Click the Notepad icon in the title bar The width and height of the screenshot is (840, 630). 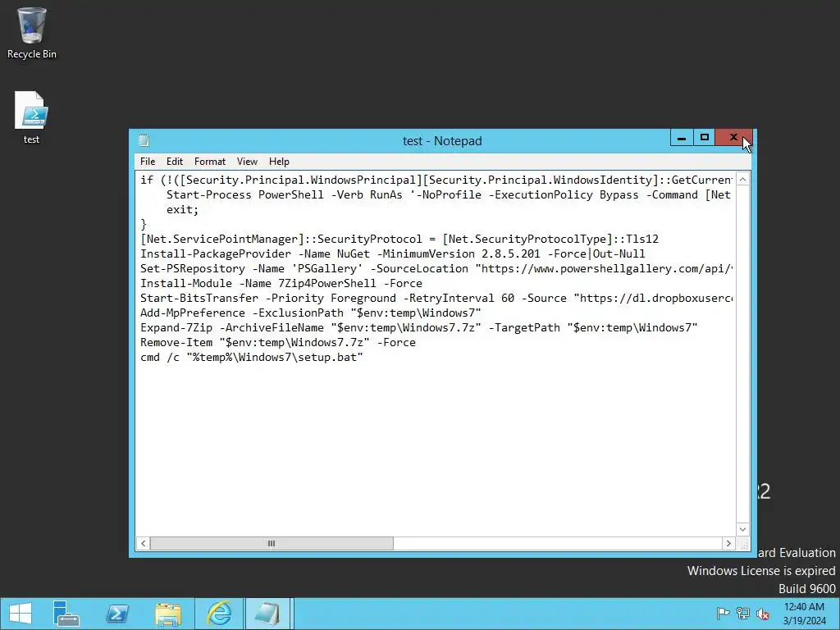coord(144,141)
